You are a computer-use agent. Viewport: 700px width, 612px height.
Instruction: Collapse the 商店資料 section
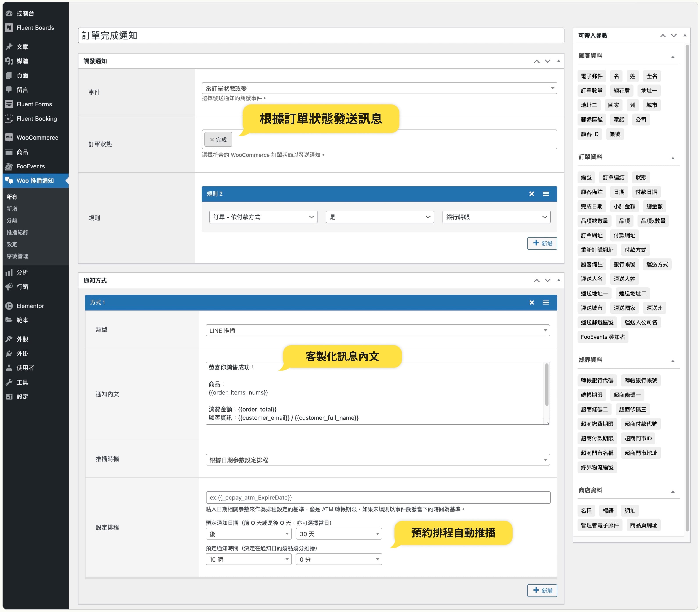coord(673,491)
